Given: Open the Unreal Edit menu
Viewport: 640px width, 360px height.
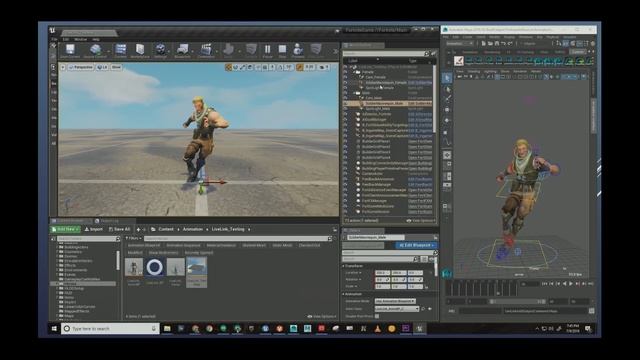Looking at the screenshot, I should tap(66, 39).
